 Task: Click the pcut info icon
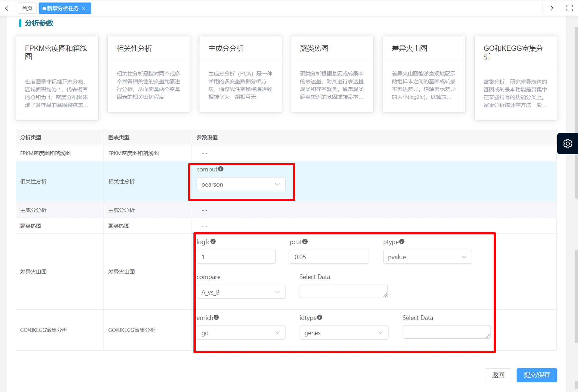[305, 242]
